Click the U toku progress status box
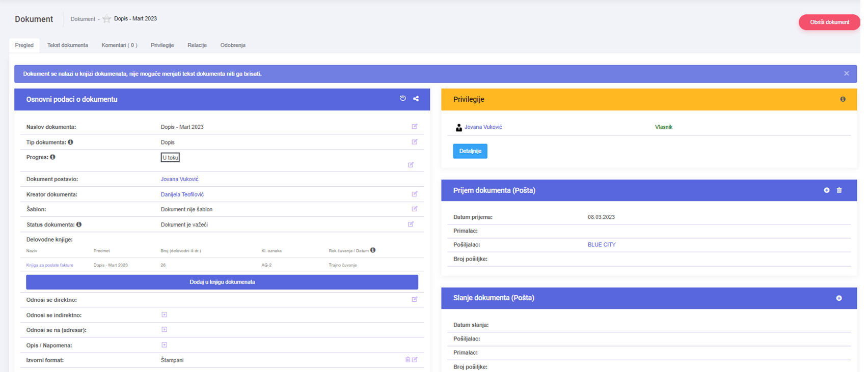 (170, 158)
